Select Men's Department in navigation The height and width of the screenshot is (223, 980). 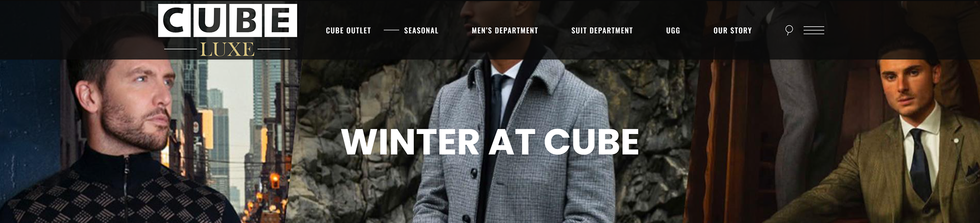pos(505,31)
